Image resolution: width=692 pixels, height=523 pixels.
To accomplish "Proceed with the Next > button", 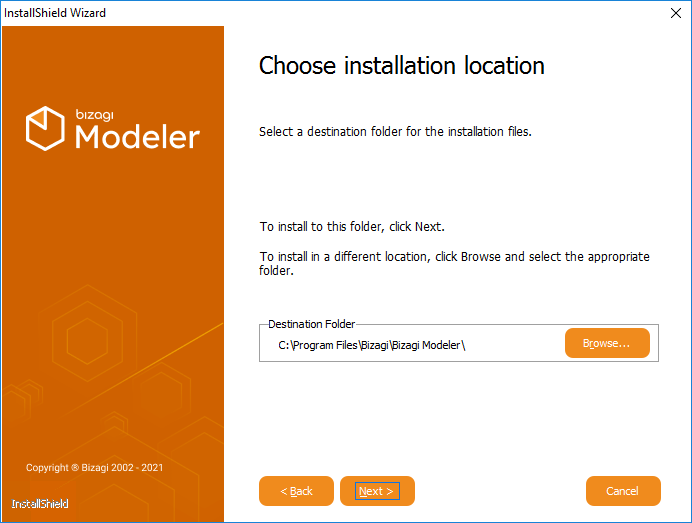I will tap(377, 491).
